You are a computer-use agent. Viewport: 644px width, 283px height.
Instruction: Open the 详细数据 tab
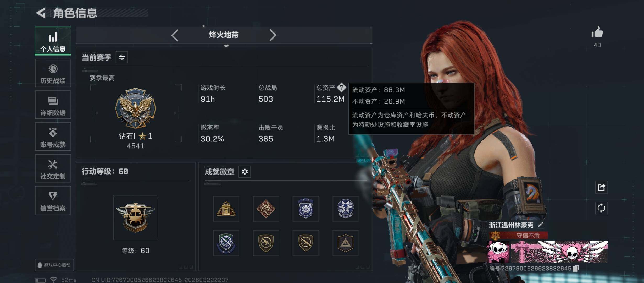pos(53,105)
